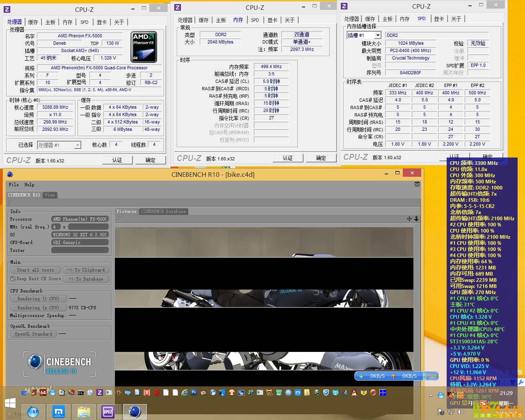Open Photoshop via the Ps icon
The height and width of the screenshot is (420, 525).
pos(194,393)
